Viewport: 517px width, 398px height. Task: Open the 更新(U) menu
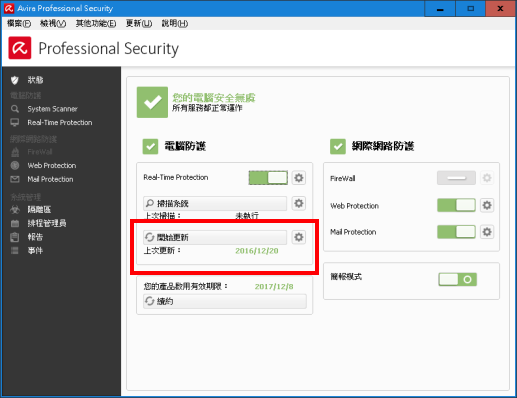coord(139,23)
